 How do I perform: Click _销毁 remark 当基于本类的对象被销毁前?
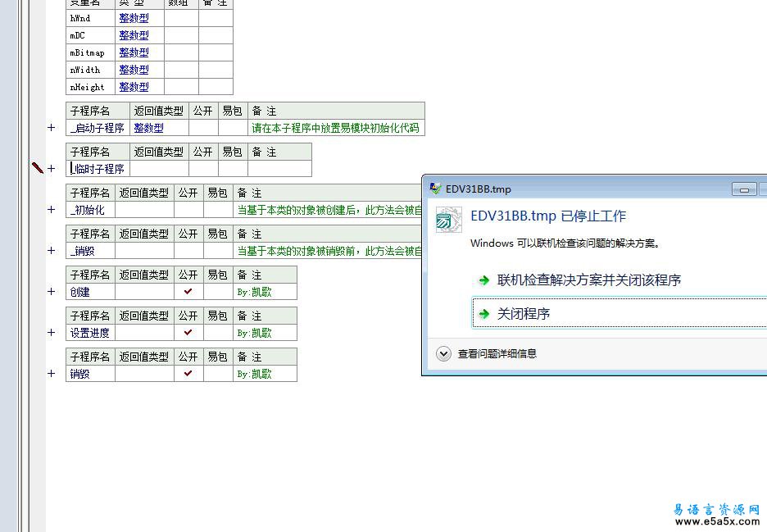(329, 251)
